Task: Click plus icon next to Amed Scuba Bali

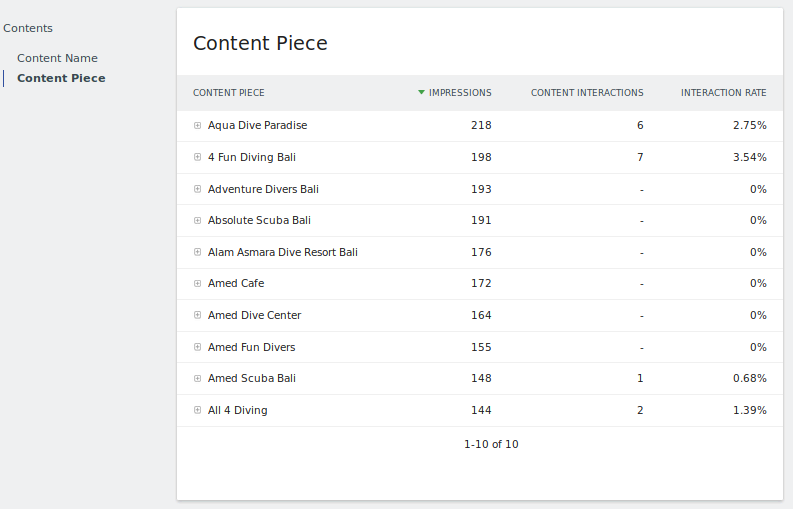Action: 198,379
